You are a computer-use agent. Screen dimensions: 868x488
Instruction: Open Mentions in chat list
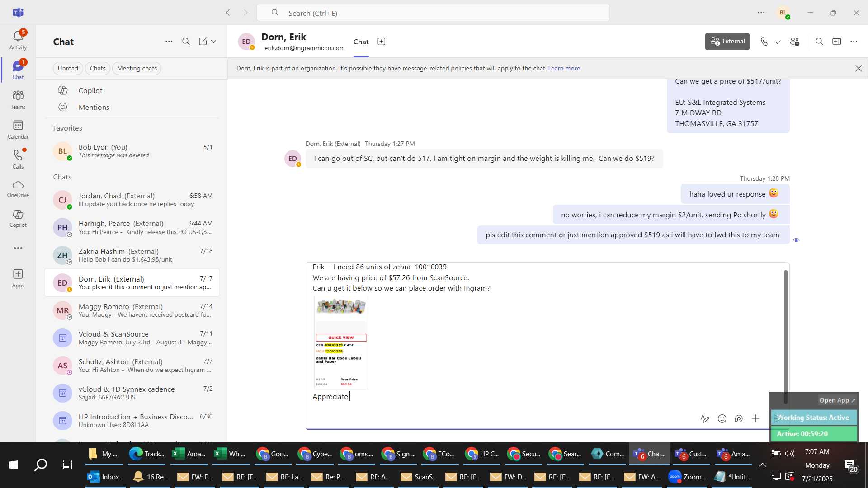[132, 107]
